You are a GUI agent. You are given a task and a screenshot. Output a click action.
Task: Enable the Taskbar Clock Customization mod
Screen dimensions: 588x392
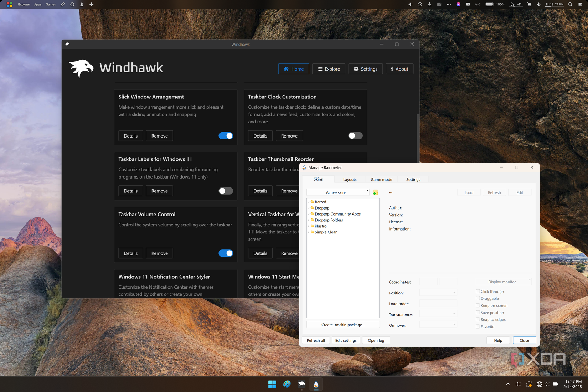355,136
